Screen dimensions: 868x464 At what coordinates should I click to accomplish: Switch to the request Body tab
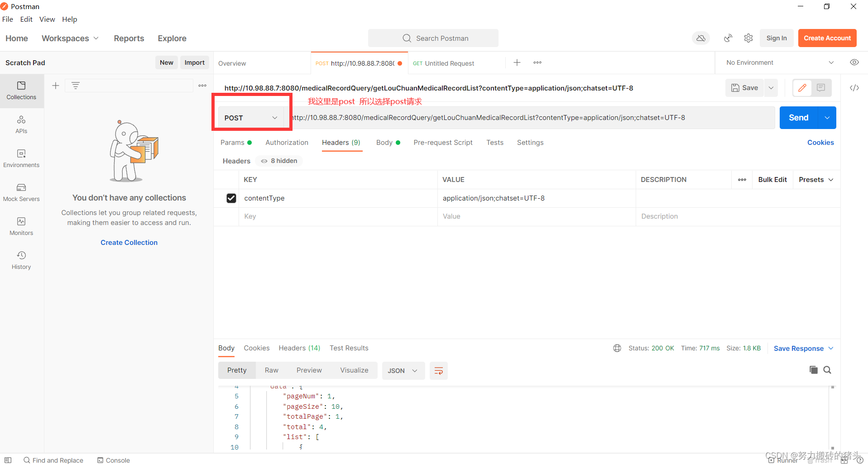point(388,143)
